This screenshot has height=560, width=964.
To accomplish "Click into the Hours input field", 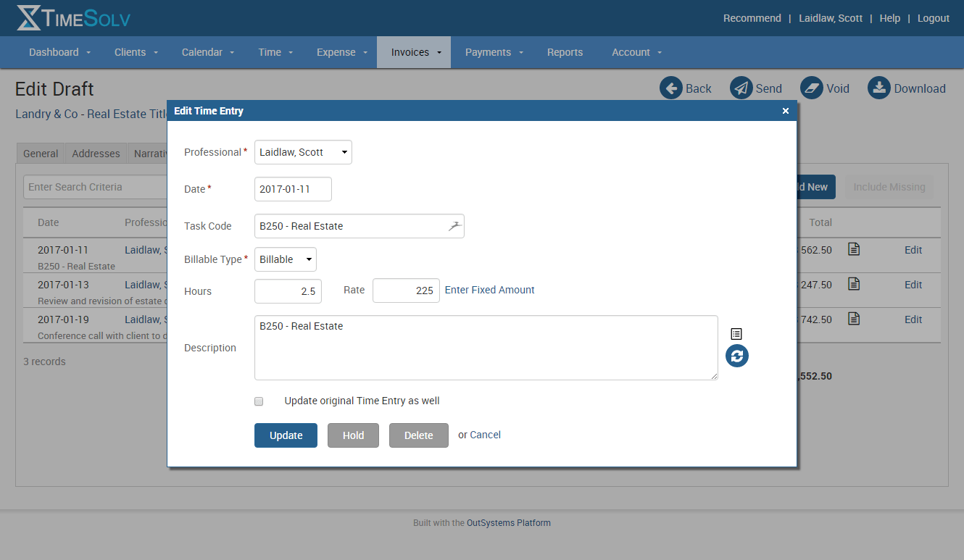I will coord(288,291).
